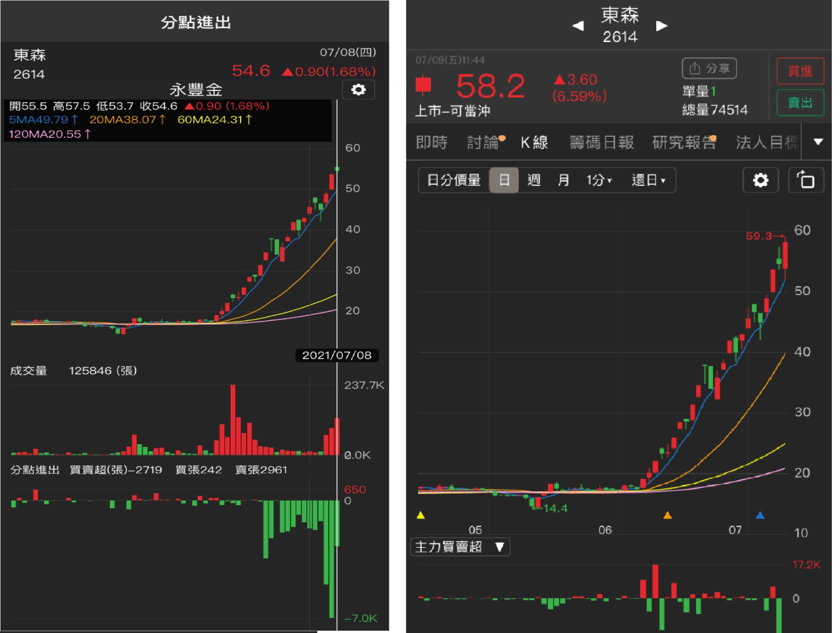
Task: Tap the 分享 share button
Action: pos(709,68)
